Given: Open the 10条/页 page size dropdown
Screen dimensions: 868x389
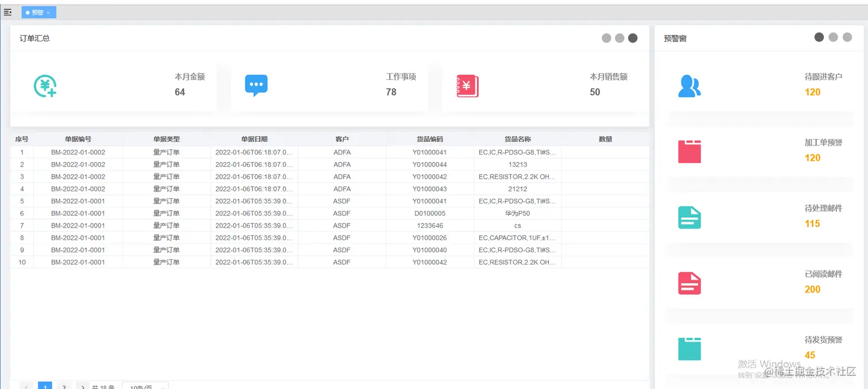Looking at the screenshot, I should 145,386.
